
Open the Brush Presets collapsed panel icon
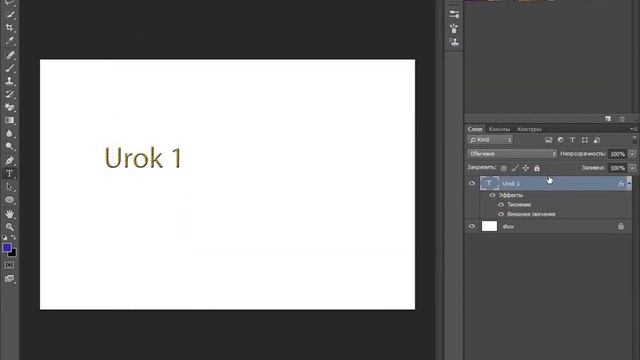click(454, 15)
